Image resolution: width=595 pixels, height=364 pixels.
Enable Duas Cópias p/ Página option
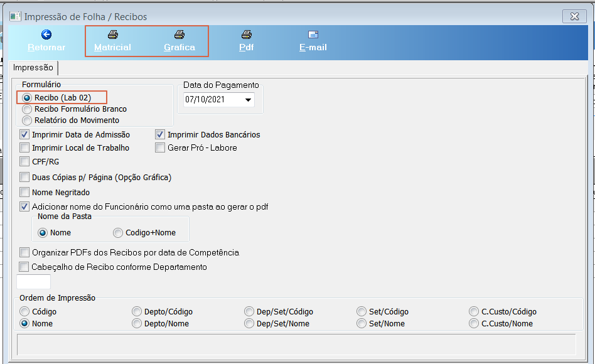point(24,177)
